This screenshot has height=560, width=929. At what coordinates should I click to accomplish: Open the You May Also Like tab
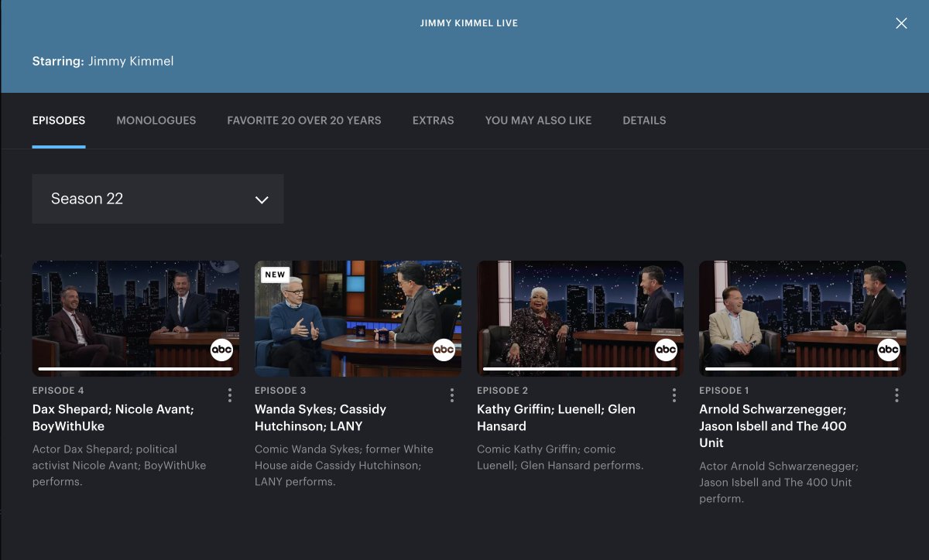pyautogui.click(x=538, y=121)
